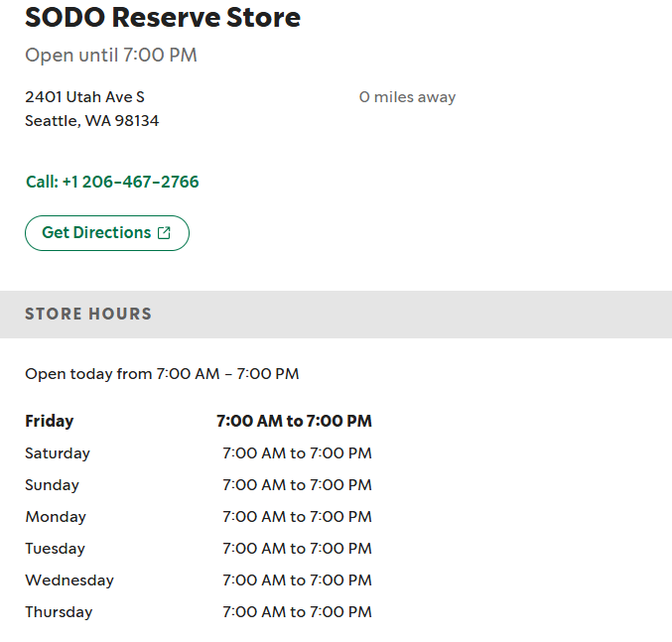Click Saturday's 7:00 AM to 7:00 PM hours
The width and height of the screenshot is (672, 642).
pyautogui.click(x=297, y=453)
